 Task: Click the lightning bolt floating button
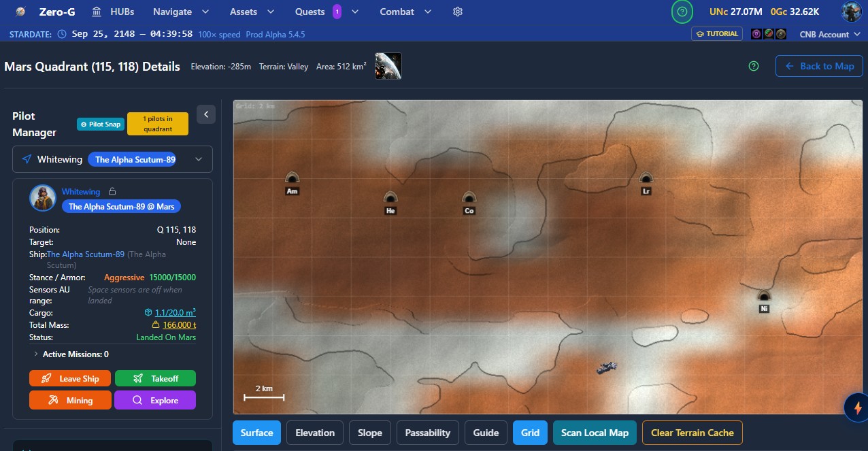pos(856,408)
